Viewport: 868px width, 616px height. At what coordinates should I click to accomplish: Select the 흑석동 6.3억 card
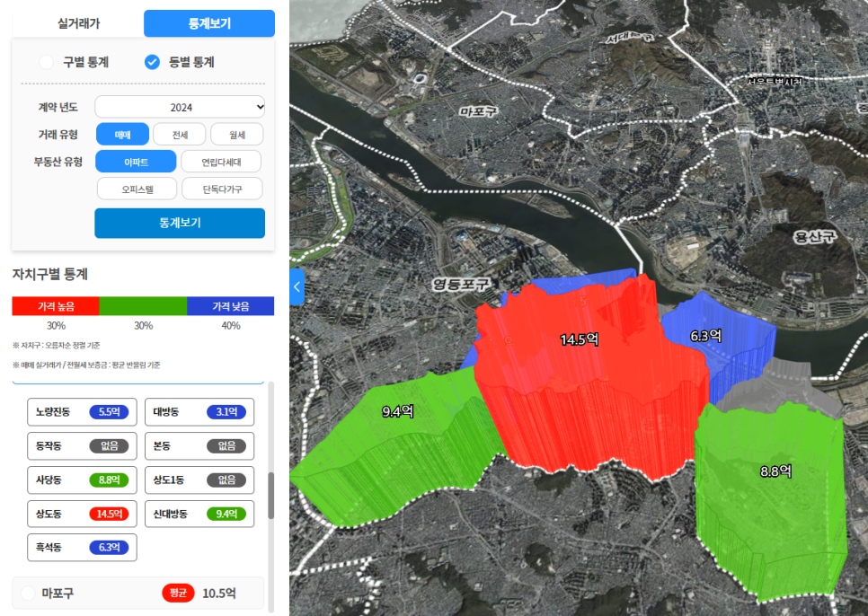click(x=82, y=548)
